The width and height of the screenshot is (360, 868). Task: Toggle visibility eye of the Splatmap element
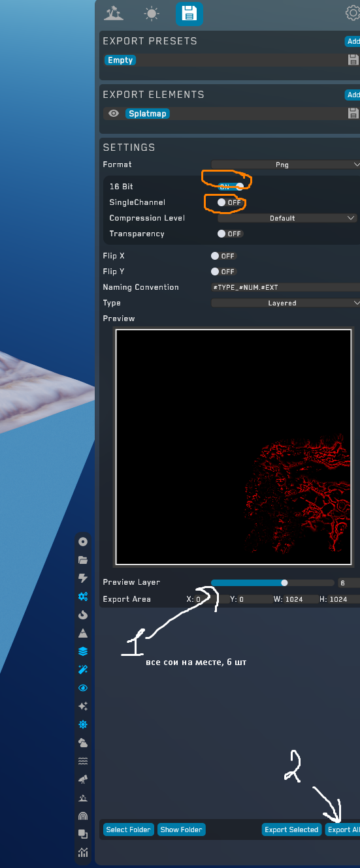pos(114,114)
